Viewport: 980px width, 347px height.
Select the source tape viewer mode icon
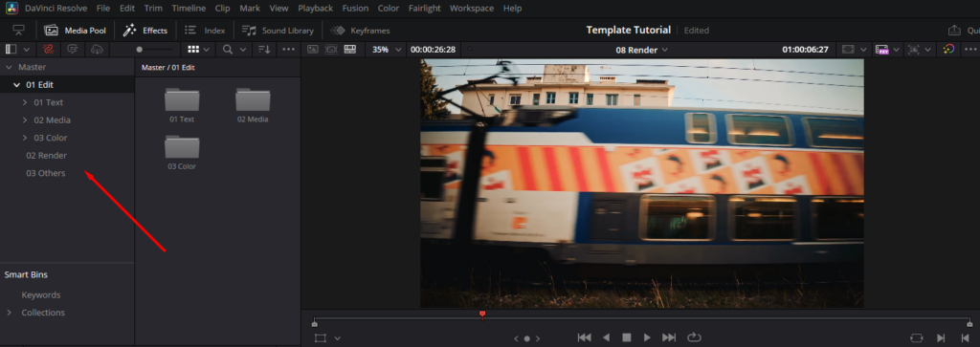pos(331,49)
